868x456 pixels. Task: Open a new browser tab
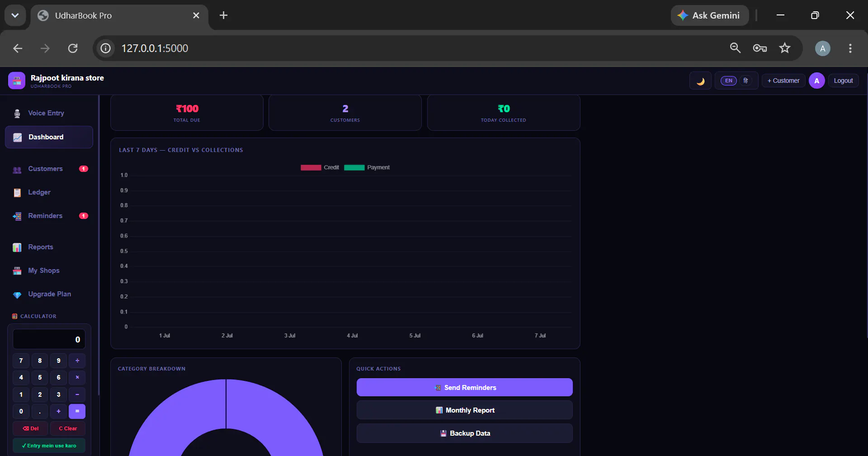coord(223,15)
